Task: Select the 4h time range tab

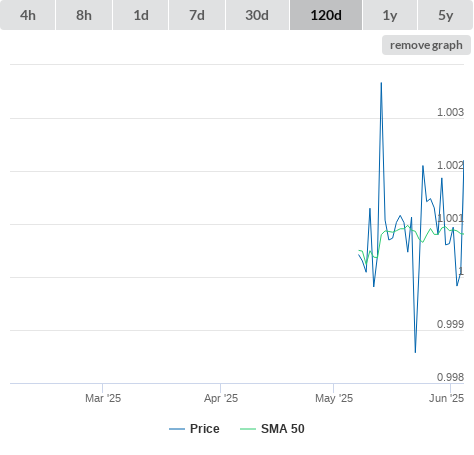Action: 28,15
